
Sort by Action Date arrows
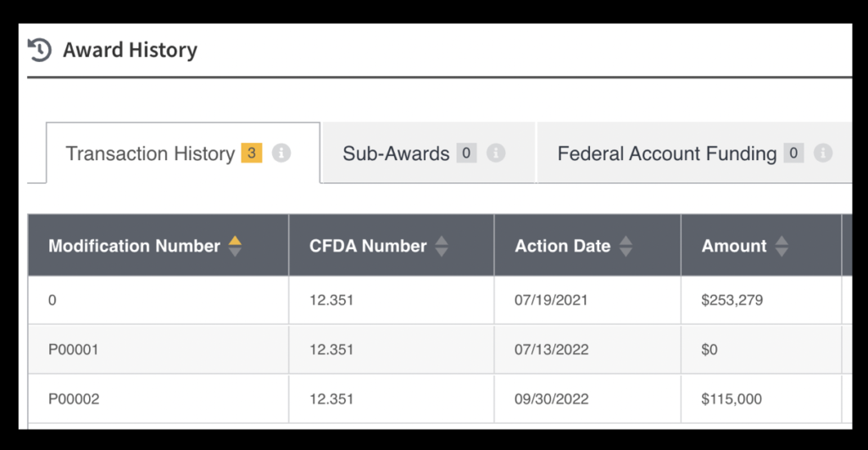(626, 246)
